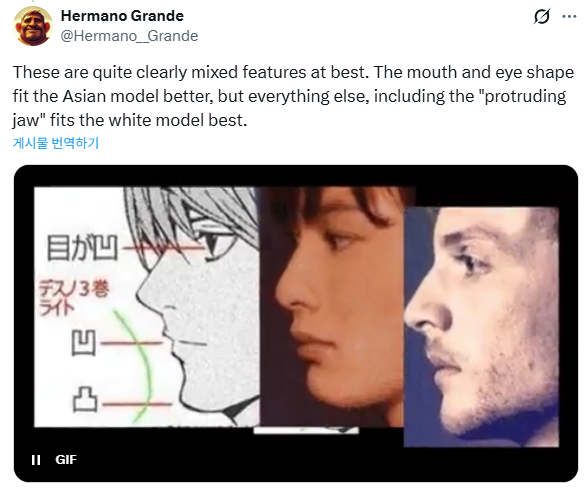588x494 pixels.
Task: Click the red デスノ3巻 ライト text
Action: point(74,298)
